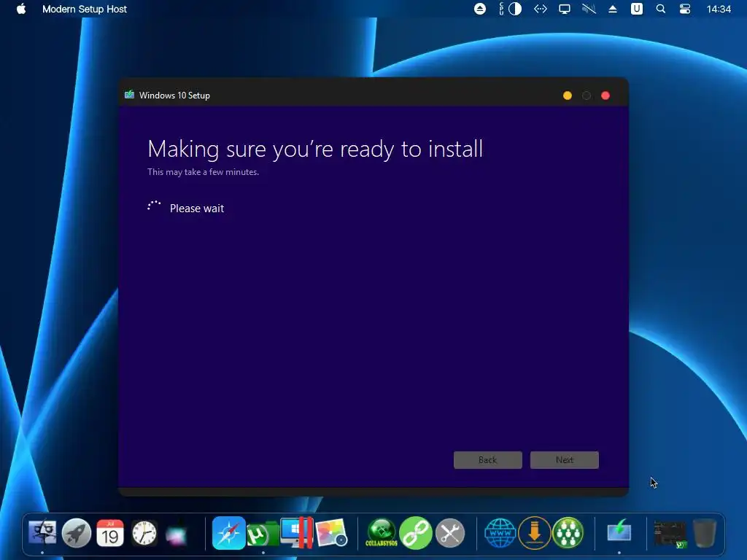Click the This may take a few minutes text

(x=203, y=172)
